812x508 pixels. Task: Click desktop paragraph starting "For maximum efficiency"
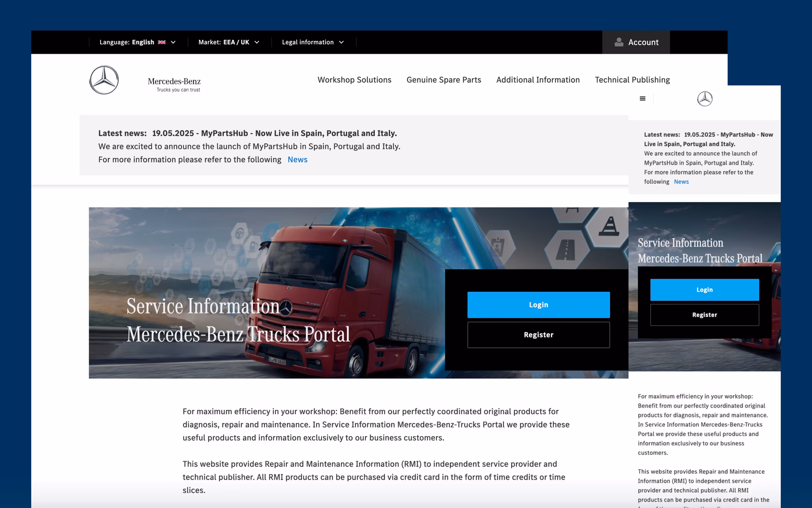[376, 425]
